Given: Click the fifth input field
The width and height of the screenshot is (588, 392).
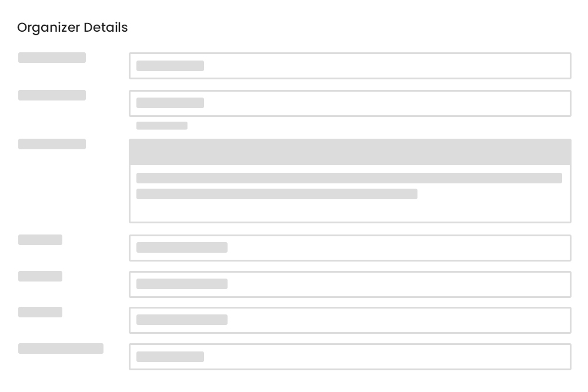Looking at the screenshot, I should pyautogui.click(x=350, y=284).
